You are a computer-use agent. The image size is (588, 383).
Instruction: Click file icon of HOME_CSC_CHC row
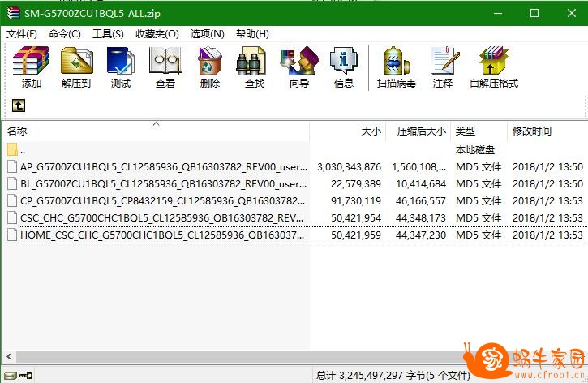tap(12, 235)
